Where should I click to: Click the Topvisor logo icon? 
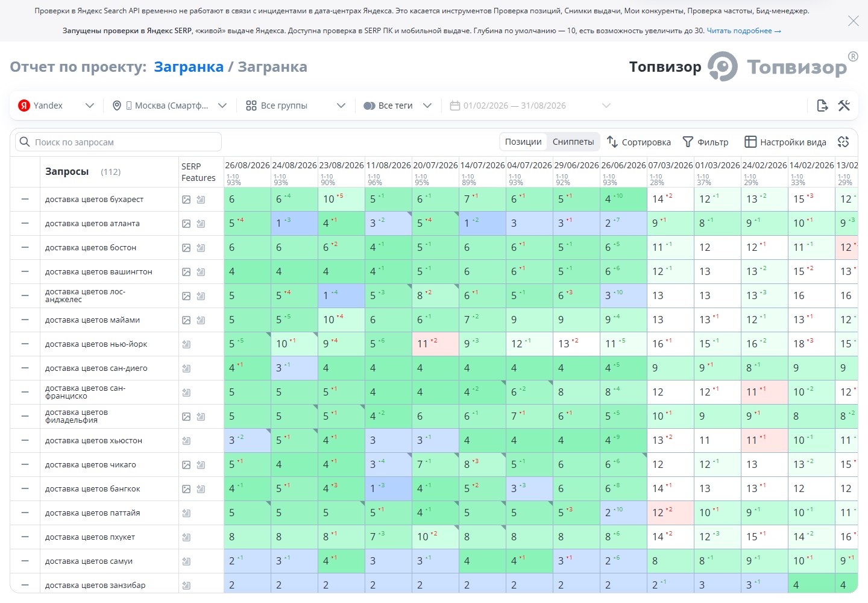(x=722, y=66)
